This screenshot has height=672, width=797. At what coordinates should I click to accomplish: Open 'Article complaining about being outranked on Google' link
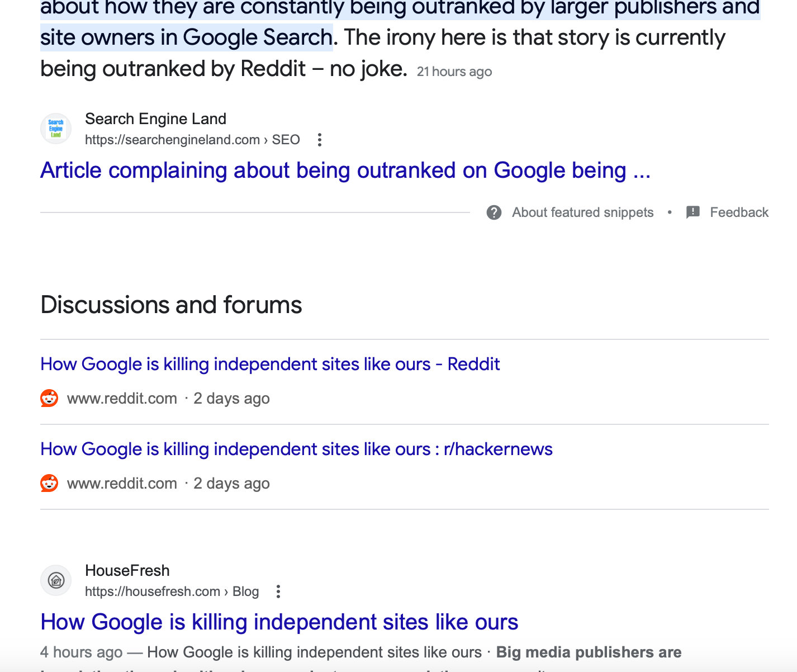(345, 171)
